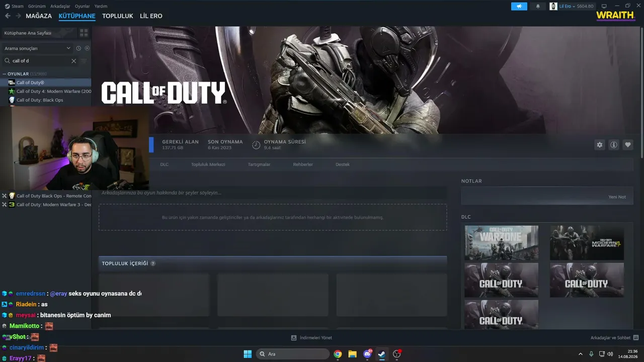
Task: Open the megaphone announcements button
Action: point(519,6)
